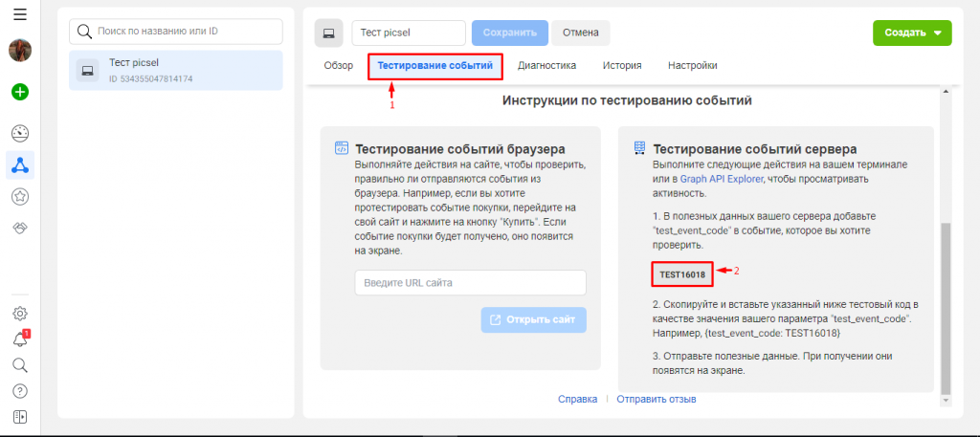Open the handshake partner integrations icon

pos(21,229)
